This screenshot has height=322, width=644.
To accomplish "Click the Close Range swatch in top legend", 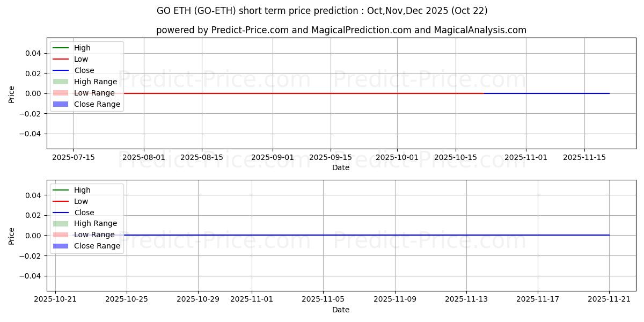I will [x=61, y=104].
